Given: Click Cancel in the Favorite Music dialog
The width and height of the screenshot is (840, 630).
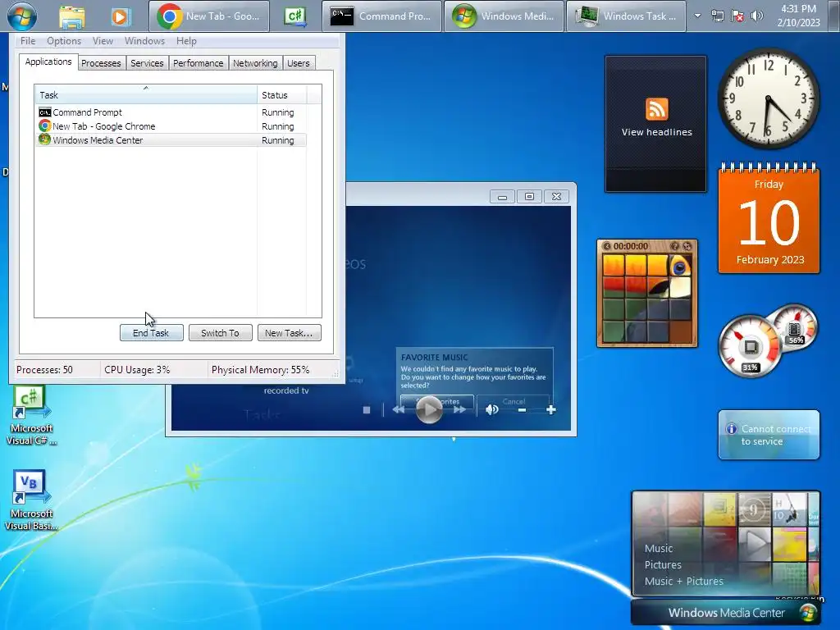Looking at the screenshot, I should (x=514, y=401).
